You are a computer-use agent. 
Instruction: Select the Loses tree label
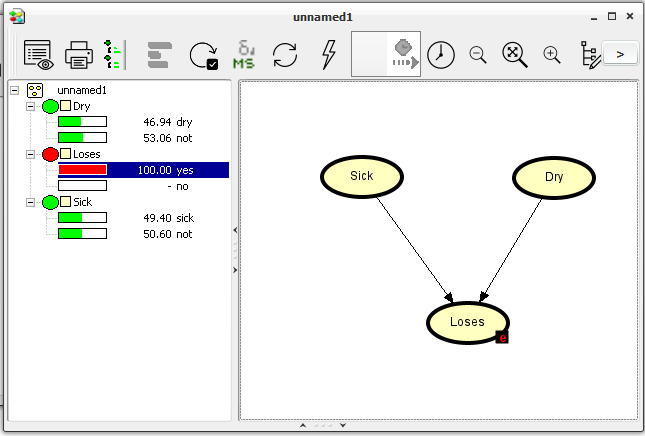[x=86, y=154]
